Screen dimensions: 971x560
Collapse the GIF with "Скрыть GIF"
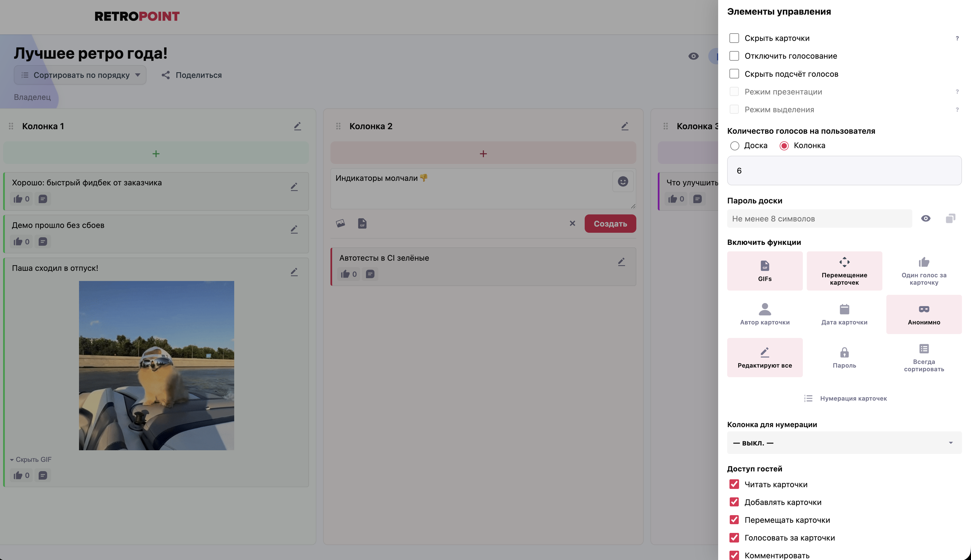point(33,459)
